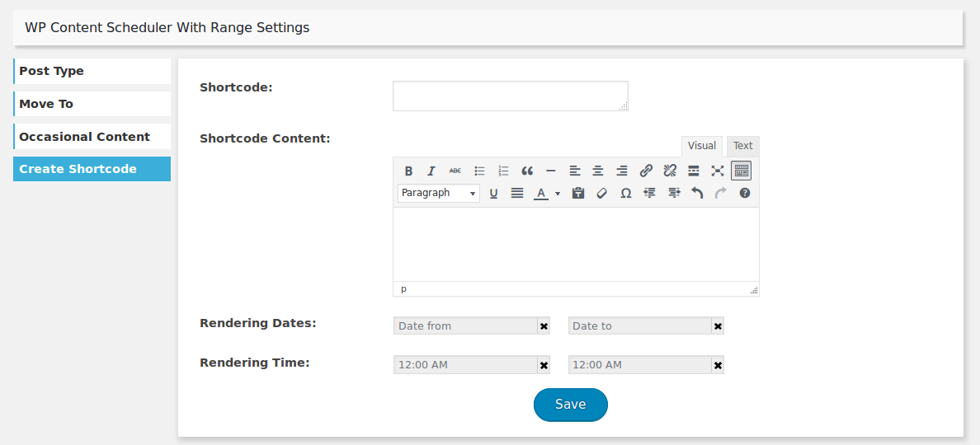Insert or edit a link

coord(646,171)
